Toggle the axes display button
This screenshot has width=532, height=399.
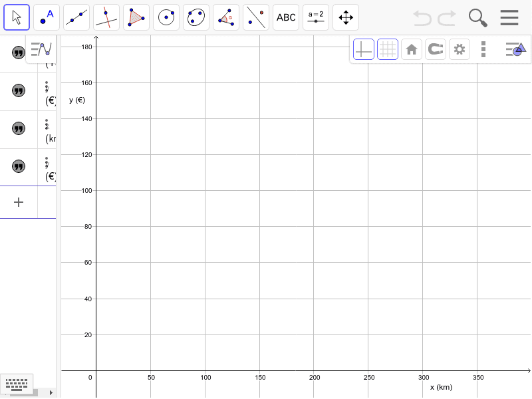pos(363,49)
